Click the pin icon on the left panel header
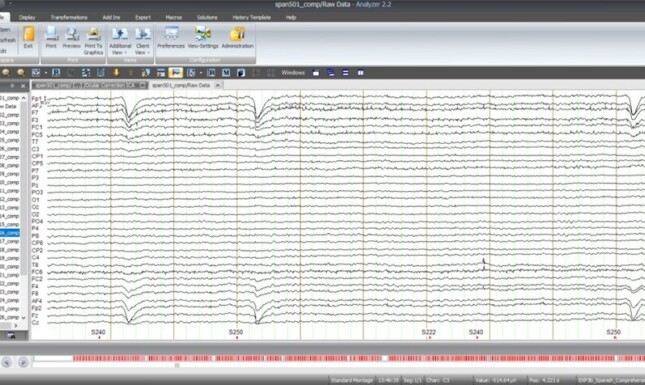Screen dimensions: 645x385 click(12, 86)
